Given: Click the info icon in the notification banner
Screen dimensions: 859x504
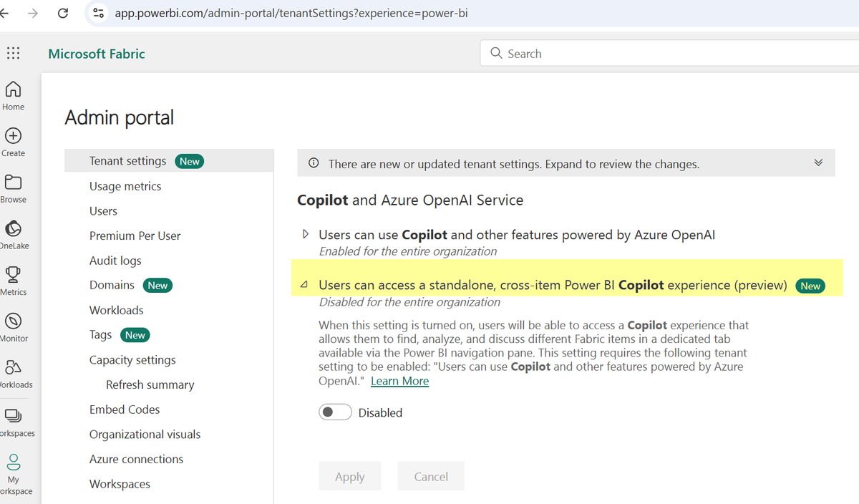Looking at the screenshot, I should (313, 164).
